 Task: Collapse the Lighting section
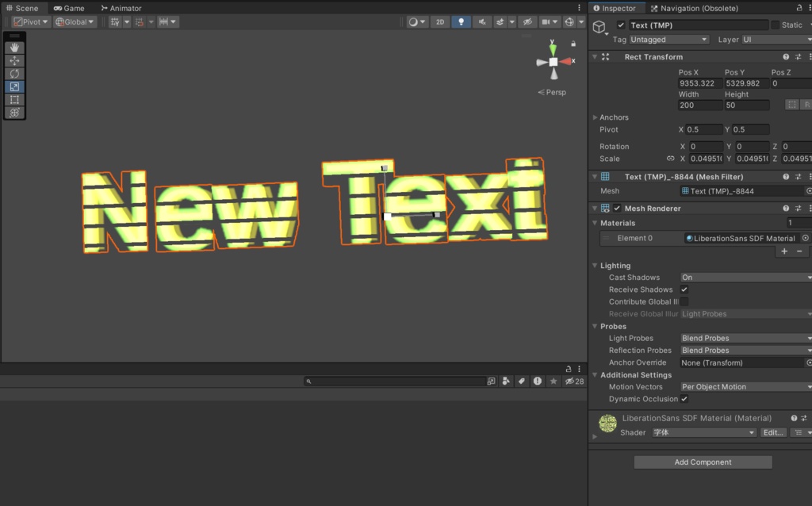click(595, 266)
